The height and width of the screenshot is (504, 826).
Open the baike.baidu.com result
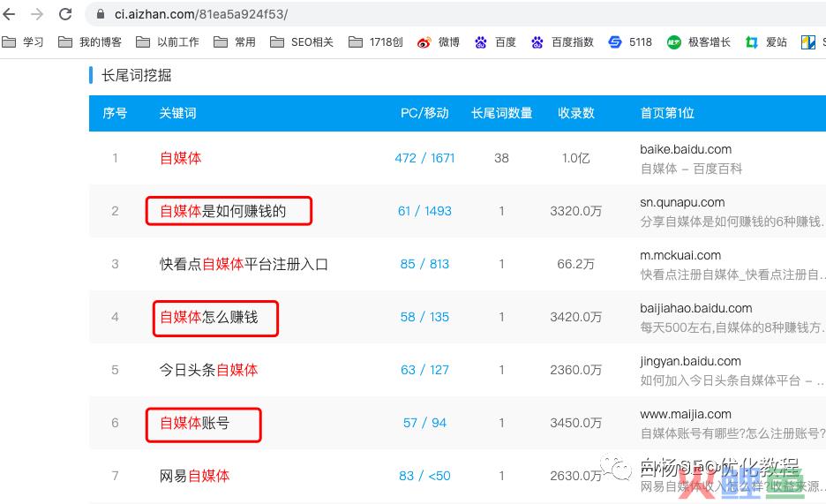[686, 149]
